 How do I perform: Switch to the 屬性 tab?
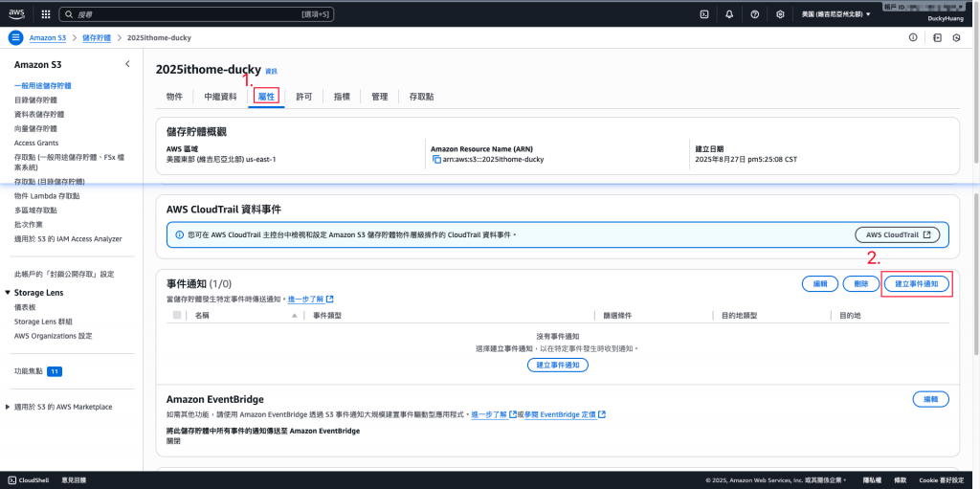[266, 97]
